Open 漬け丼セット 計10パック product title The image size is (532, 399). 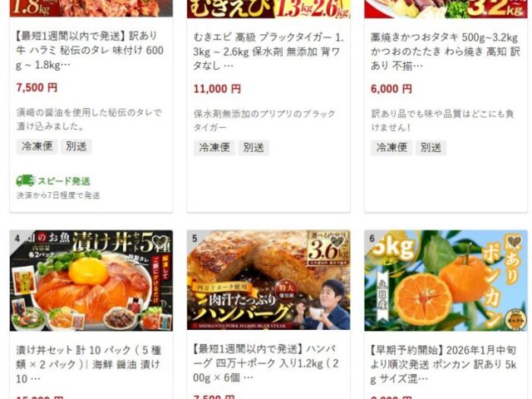[x=89, y=364]
